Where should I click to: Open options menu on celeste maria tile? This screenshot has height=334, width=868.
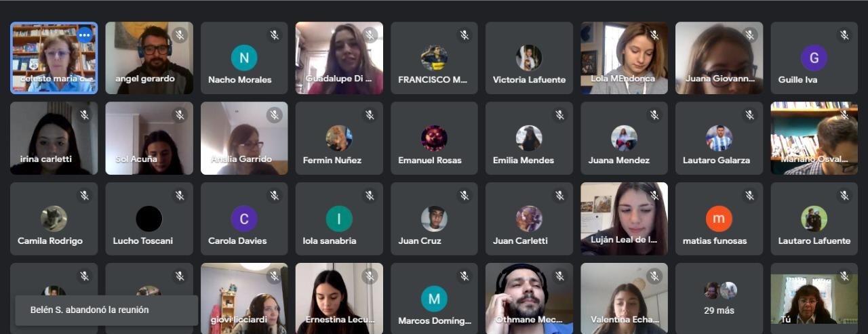point(84,35)
